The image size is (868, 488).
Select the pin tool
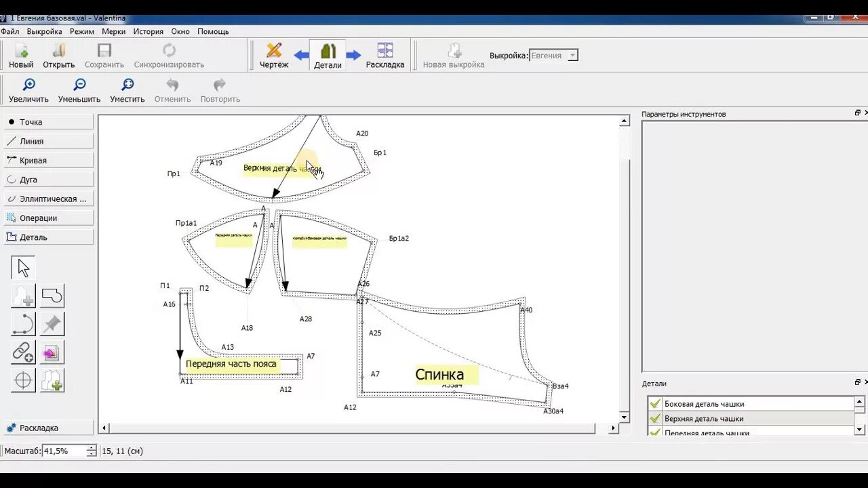tap(52, 325)
